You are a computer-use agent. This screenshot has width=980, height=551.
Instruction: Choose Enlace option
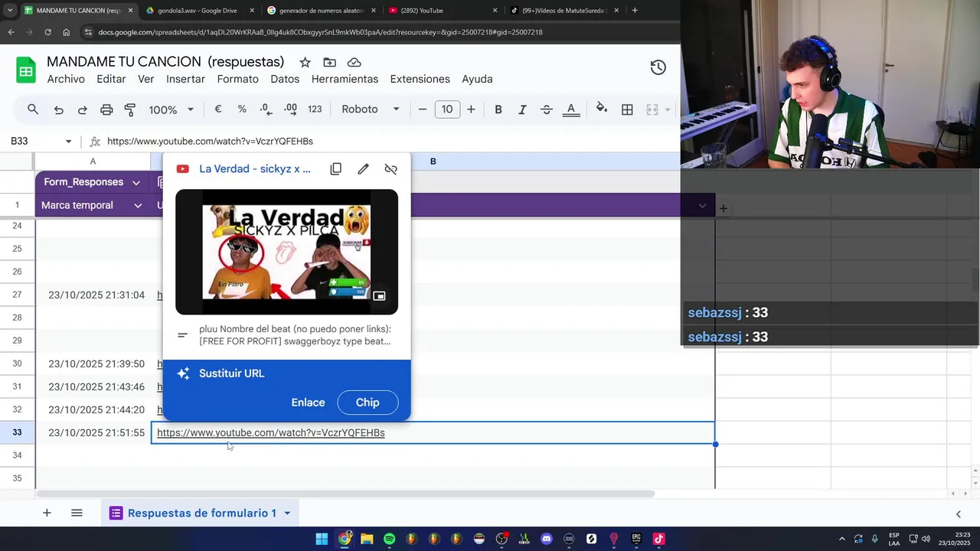coord(308,403)
